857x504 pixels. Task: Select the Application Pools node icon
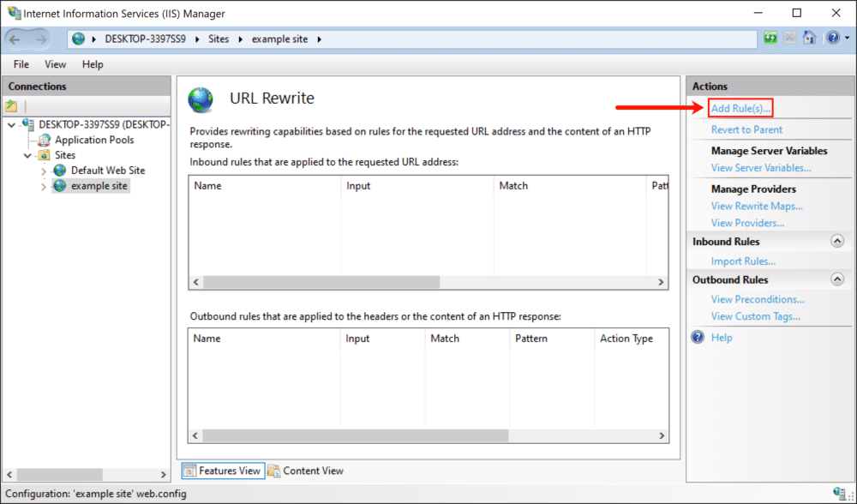[x=44, y=140]
